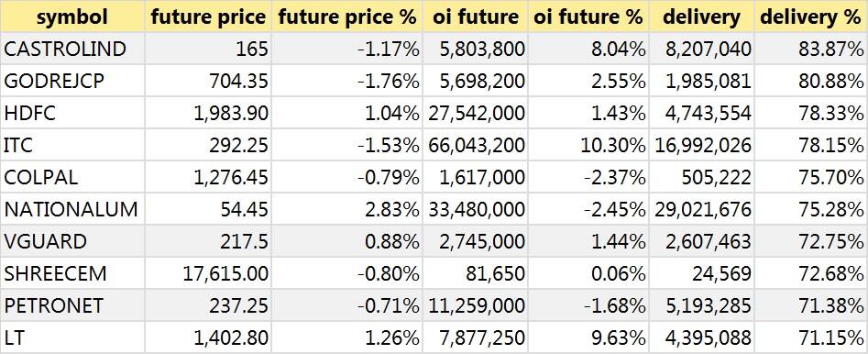
Task: Click PETRONET oi future % -1.68%
Action: [x=588, y=305]
